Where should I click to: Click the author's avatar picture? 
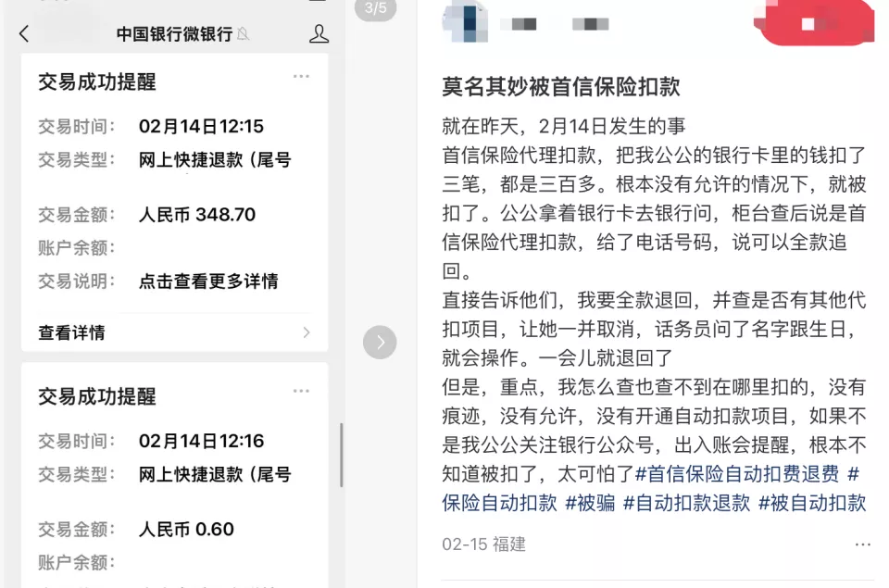465,21
